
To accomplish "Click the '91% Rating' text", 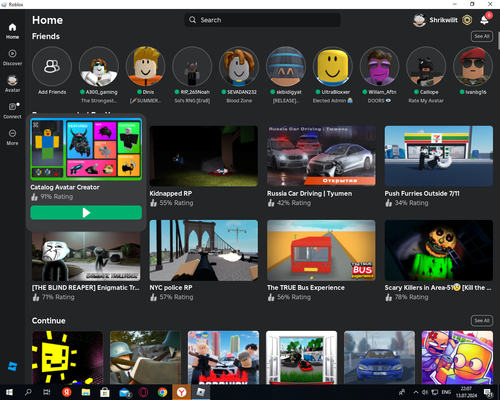I will point(57,197).
